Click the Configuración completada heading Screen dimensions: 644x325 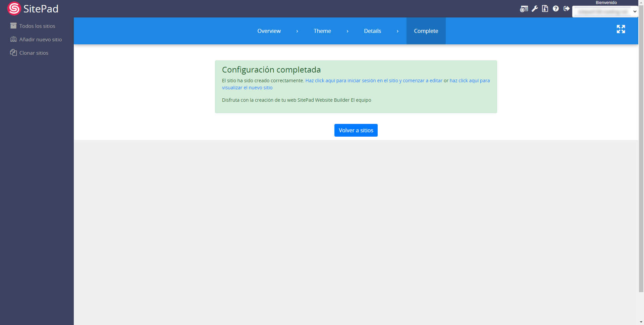point(271,69)
